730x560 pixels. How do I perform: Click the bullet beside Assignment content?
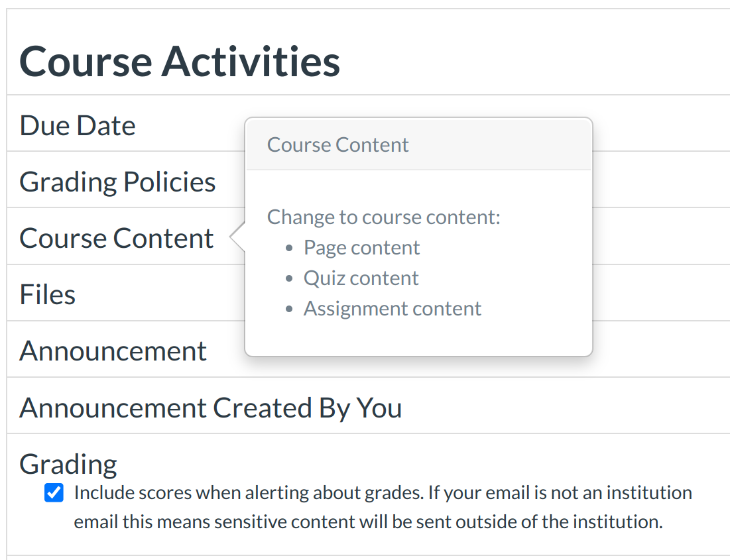coord(289,309)
